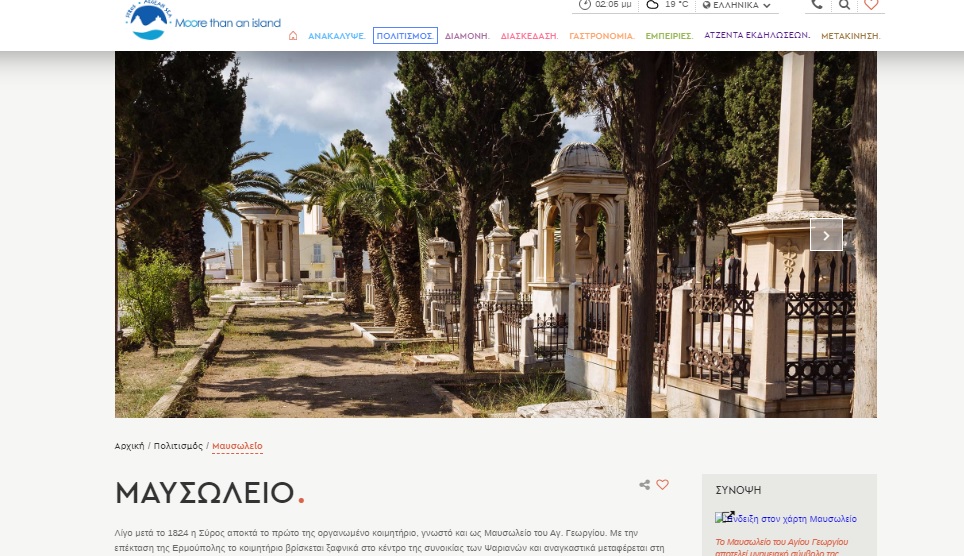
Task: Open the ΑΝΑΚΑΛΥΨΕ menu
Action: [336, 36]
